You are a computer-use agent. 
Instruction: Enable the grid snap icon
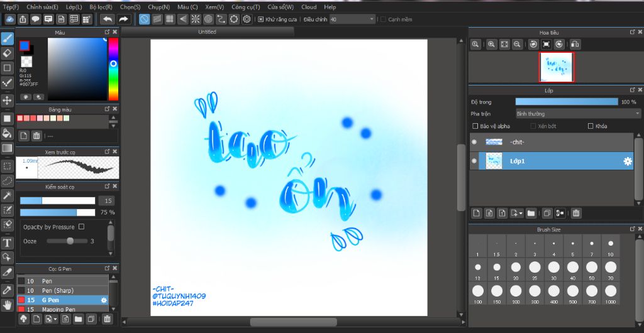pyautogui.click(x=170, y=19)
